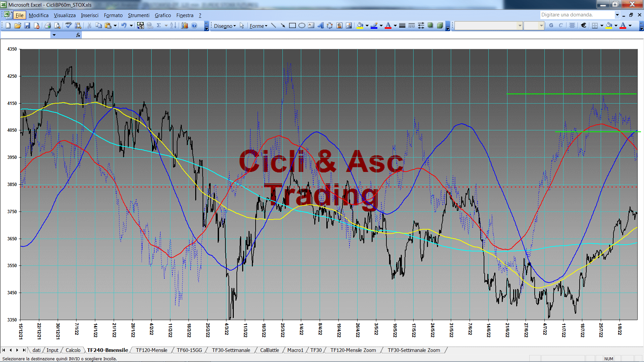Open the Paste options dropdown arrow
This screenshot has height=362, width=644.
tap(115, 26)
